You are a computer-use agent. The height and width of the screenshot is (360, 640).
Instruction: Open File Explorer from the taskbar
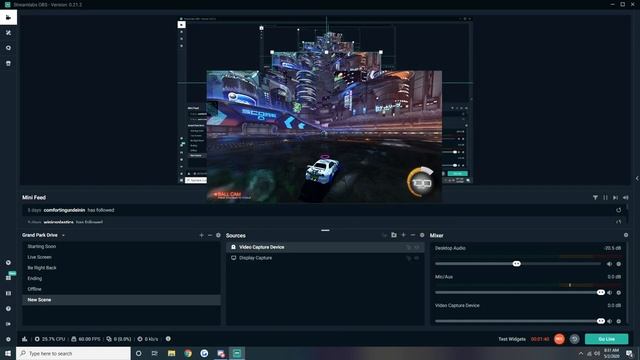click(x=171, y=353)
